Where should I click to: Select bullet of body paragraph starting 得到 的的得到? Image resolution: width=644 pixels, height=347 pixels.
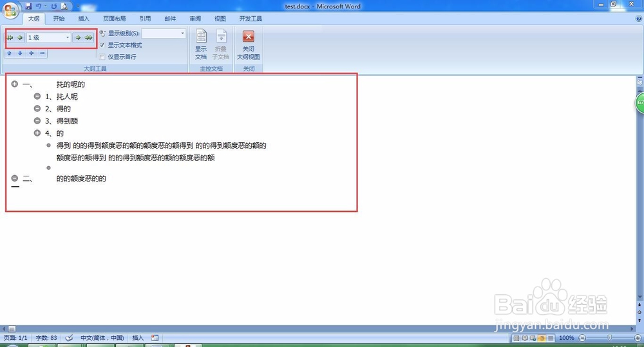tap(48, 145)
